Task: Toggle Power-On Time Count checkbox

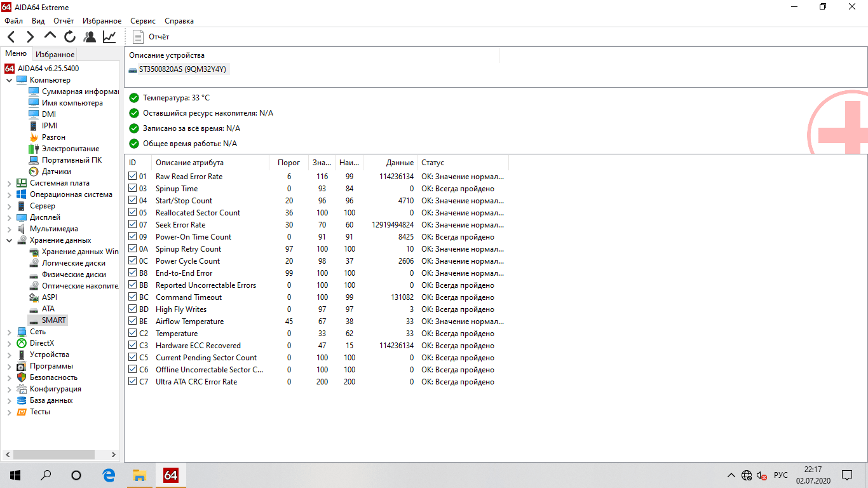Action: point(132,236)
